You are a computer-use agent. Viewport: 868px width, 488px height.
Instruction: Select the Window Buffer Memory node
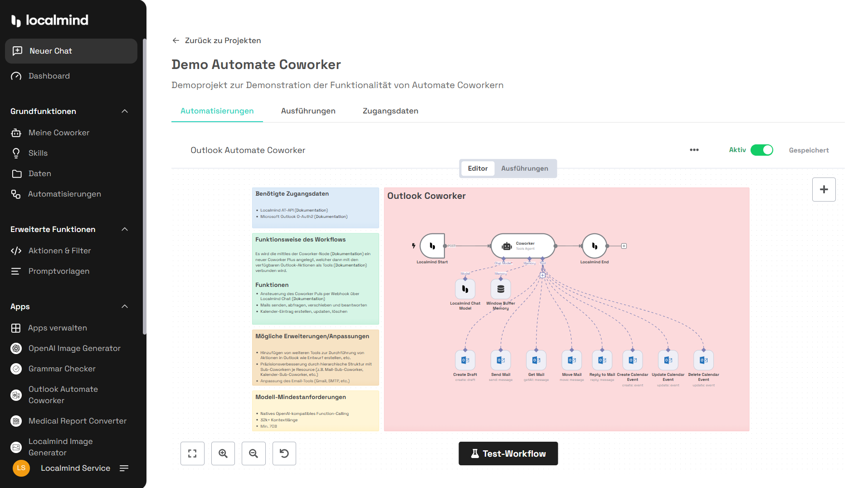[501, 289]
